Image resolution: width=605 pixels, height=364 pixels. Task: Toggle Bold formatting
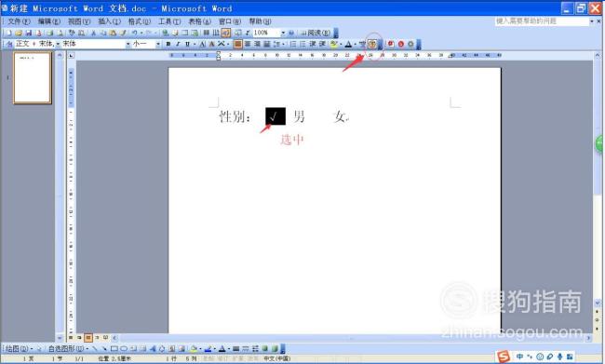(x=168, y=44)
